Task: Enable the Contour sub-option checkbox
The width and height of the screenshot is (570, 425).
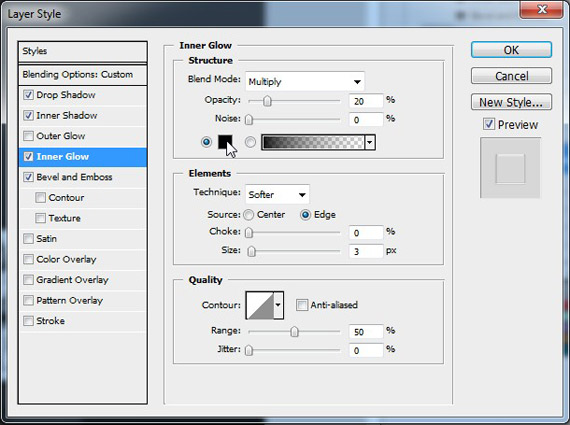Action: (x=40, y=197)
